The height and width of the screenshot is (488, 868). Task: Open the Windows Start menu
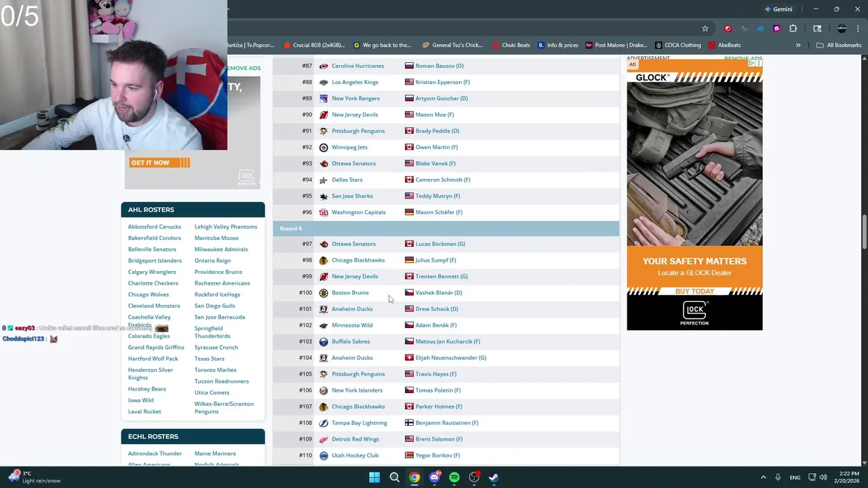coord(374,477)
